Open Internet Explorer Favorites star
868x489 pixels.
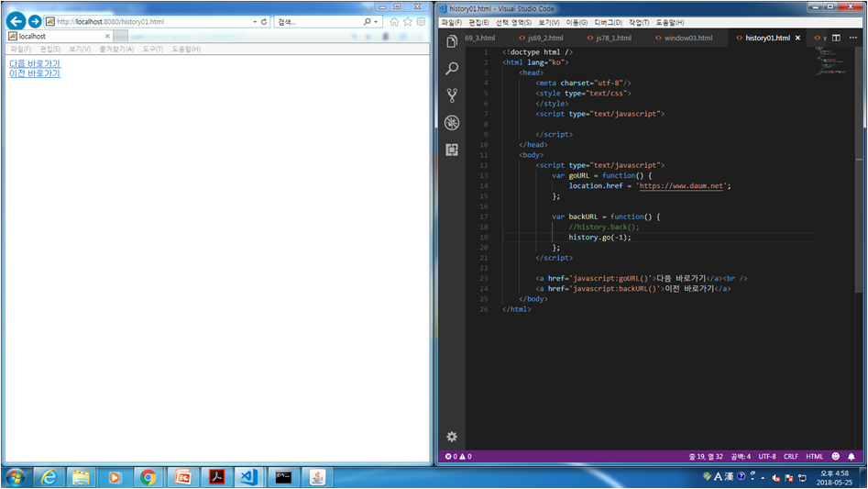(408, 22)
